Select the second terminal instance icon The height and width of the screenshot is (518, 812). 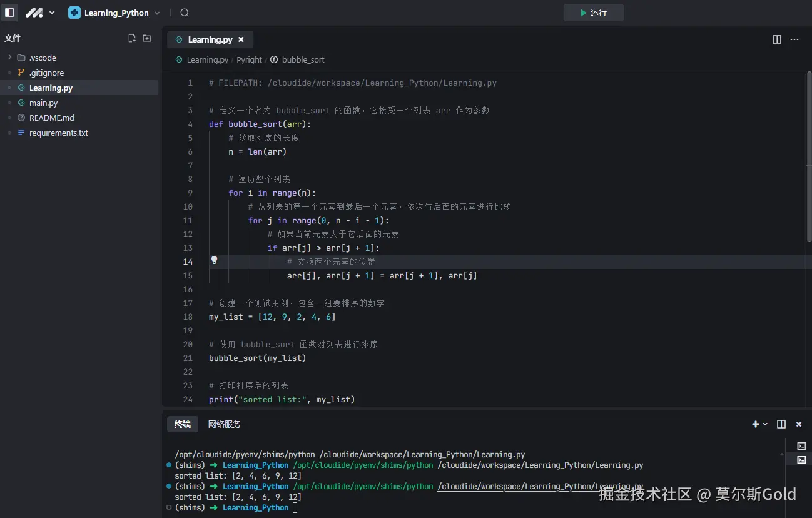pyautogui.click(x=801, y=460)
